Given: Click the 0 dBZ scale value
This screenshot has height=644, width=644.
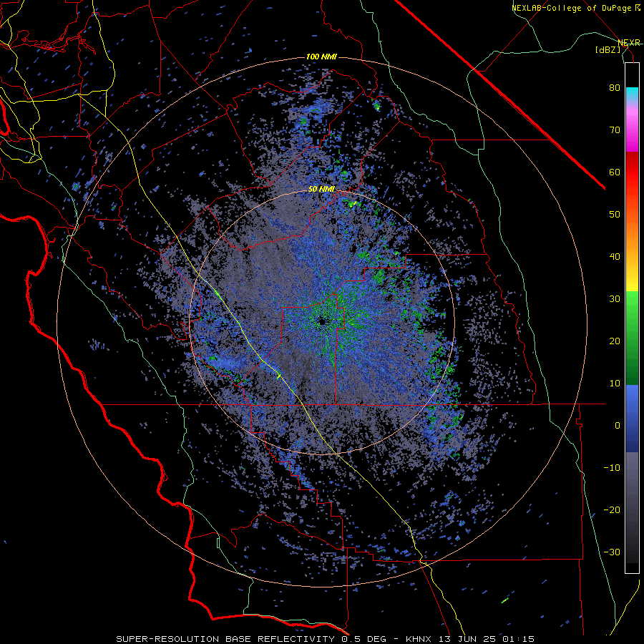Looking at the screenshot, I should pyautogui.click(x=618, y=426).
